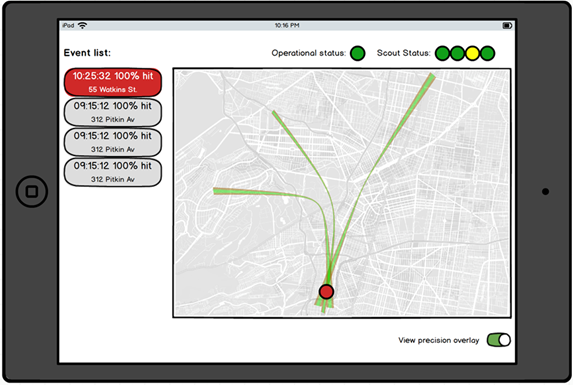This screenshot has height=385, width=573.
Task: Click the green Operational status indicator
Action: tap(357, 53)
